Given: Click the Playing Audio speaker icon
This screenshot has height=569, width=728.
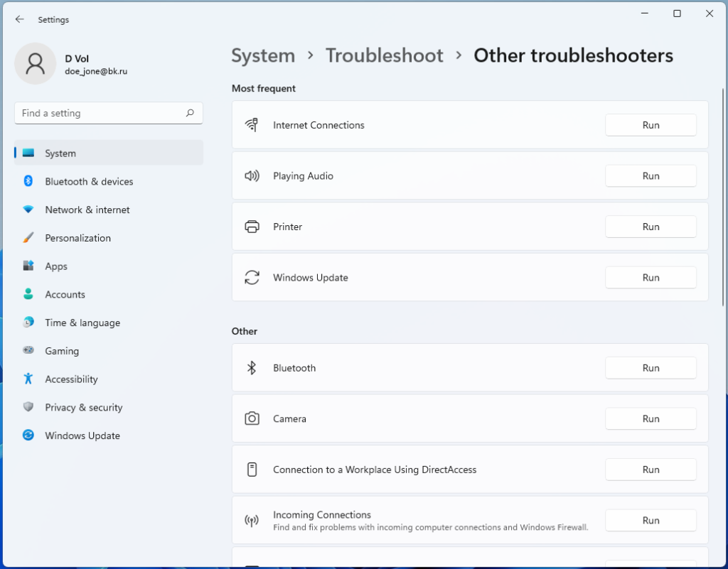Looking at the screenshot, I should [x=252, y=175].
